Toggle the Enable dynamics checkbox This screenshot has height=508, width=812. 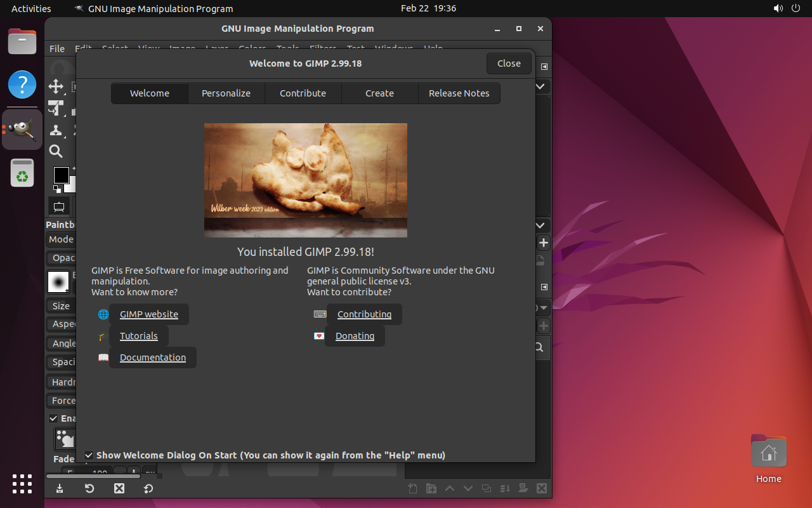pyautogui.click(x=53, y=418)
